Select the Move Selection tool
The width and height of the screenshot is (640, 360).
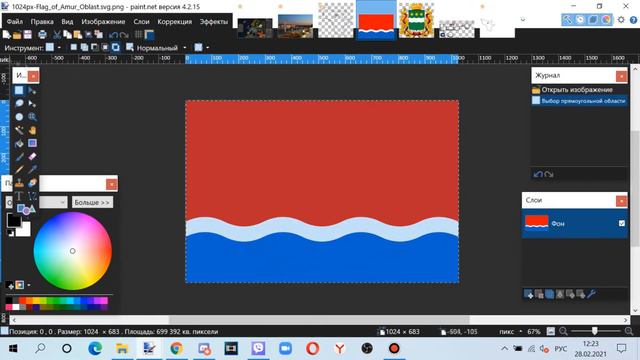click(32, 103)
